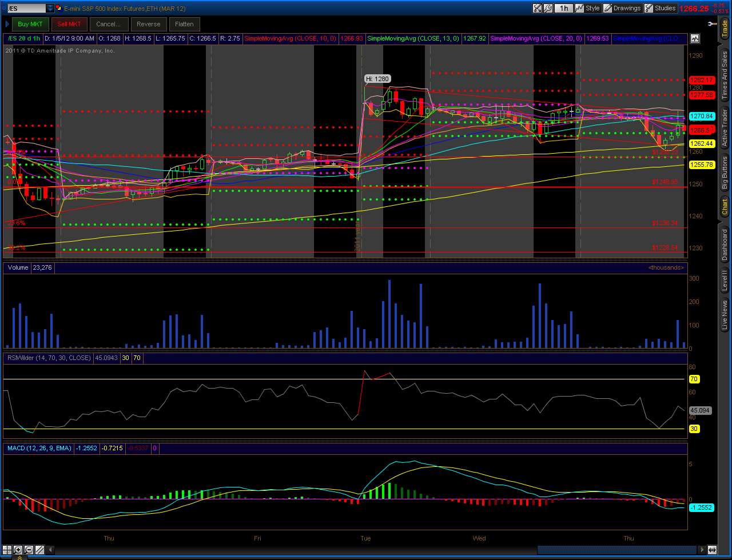Click the 1262.44 yellow price label

pos(702,143)
